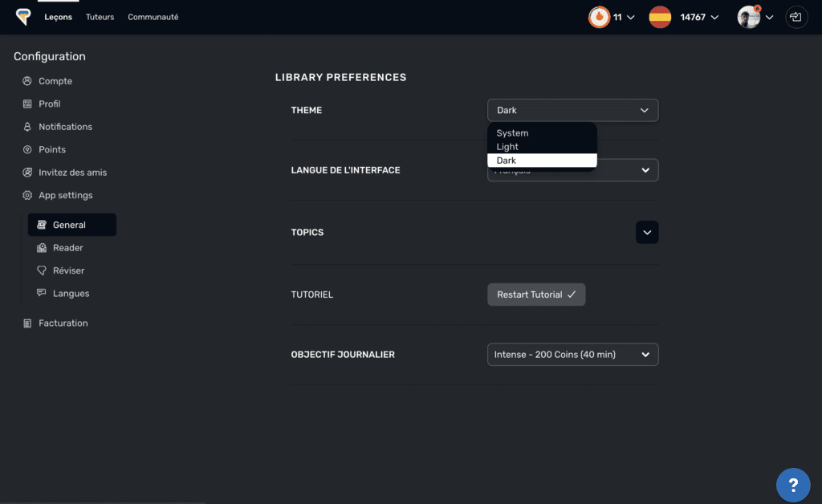Go to the Tuteurs tab
The width and height of the screenshot is (822, 504).
[x=100, y=17]
